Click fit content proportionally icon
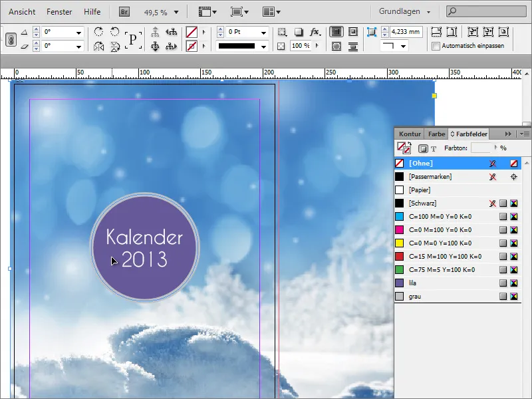This screenshot has width=532, height=399. pos(452,32)
